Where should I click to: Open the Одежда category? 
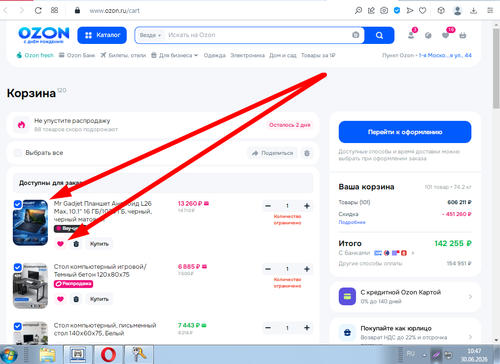point(215,55)
